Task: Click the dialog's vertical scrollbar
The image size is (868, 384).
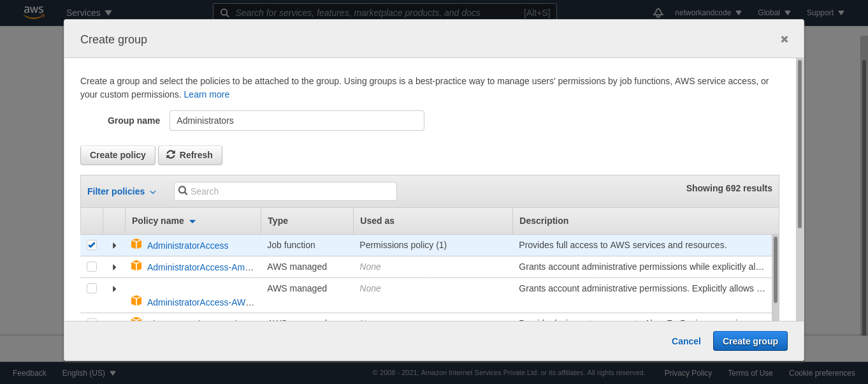Action: [800, 144]
